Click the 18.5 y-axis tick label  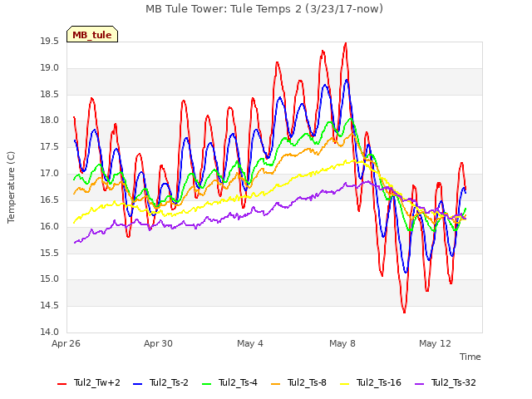click(x=50, y=94)
